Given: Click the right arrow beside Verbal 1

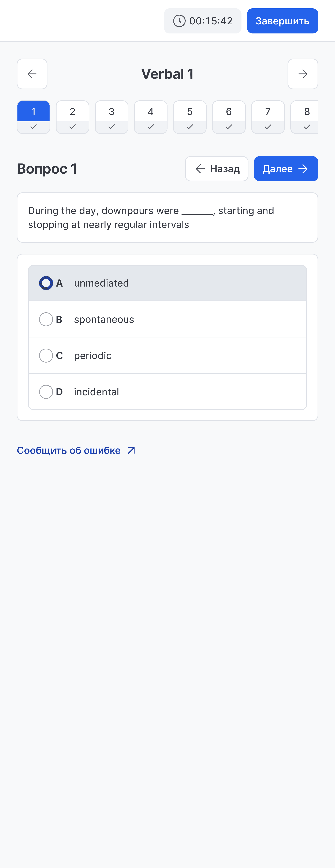Looking at the screenshot, I should [x=303, y=74].
